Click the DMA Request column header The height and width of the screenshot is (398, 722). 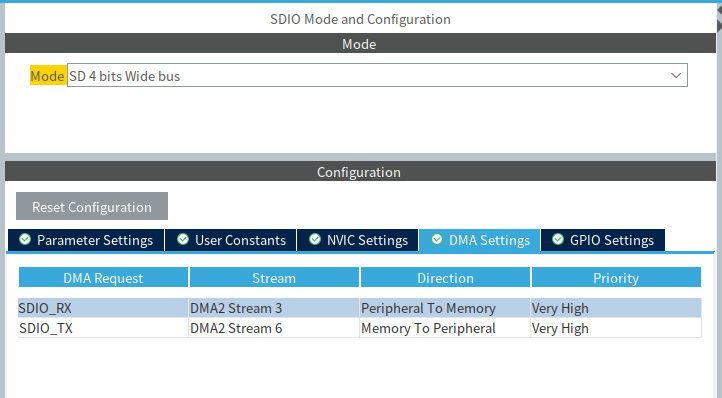click(x=103, y=278)
